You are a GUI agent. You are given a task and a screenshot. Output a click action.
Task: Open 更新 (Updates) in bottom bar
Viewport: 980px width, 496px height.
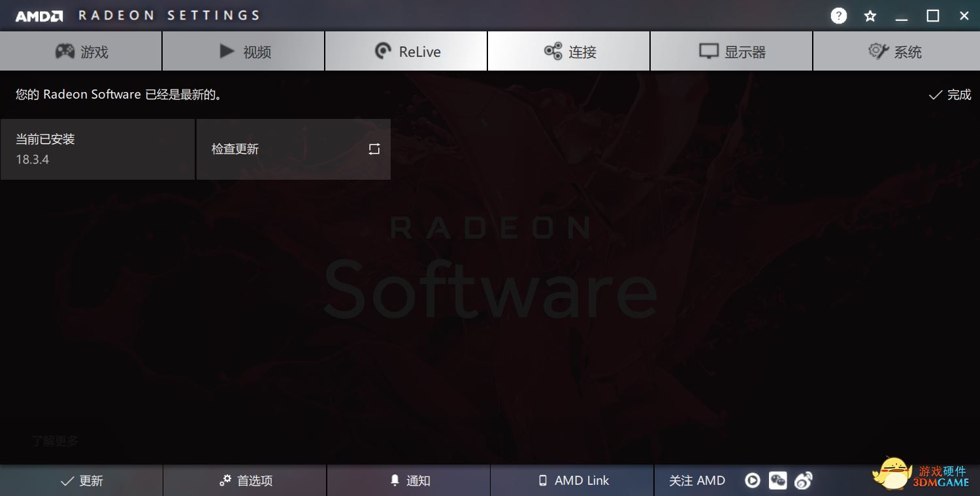[x=82, y=481]
